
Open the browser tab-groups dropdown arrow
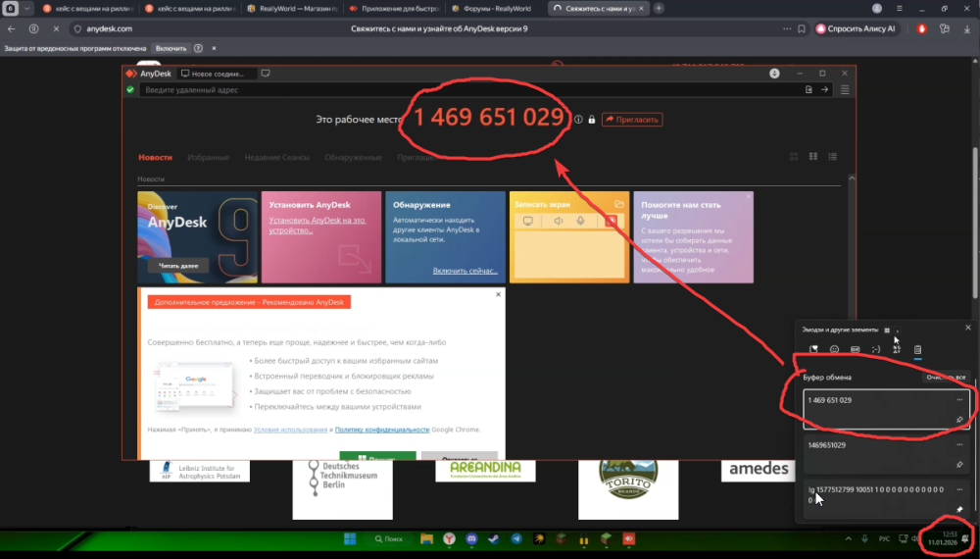tap(26, 9)
